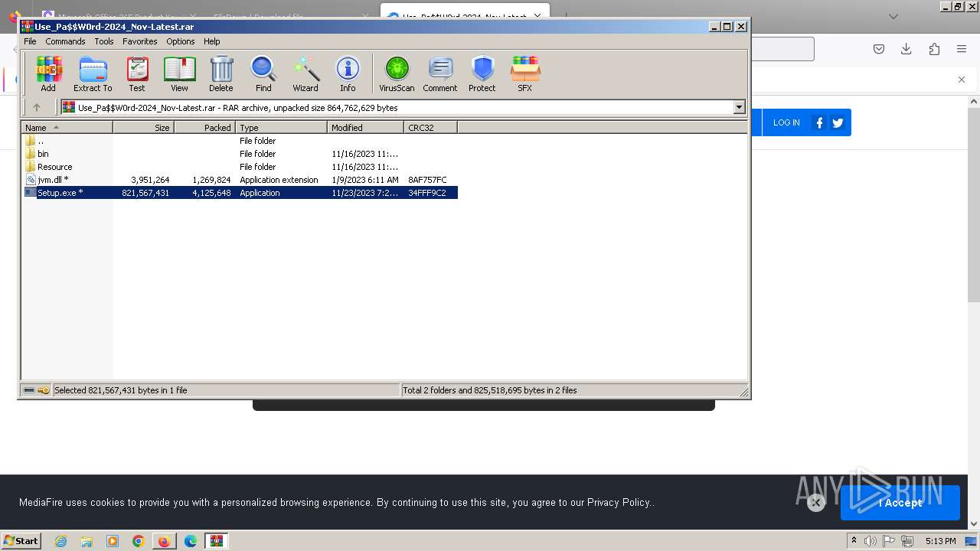The height and width of the screenshot is (551, 980).
Task: Sort files by CRC32 column
Action: pyautogui.click(x=431, y=127)
